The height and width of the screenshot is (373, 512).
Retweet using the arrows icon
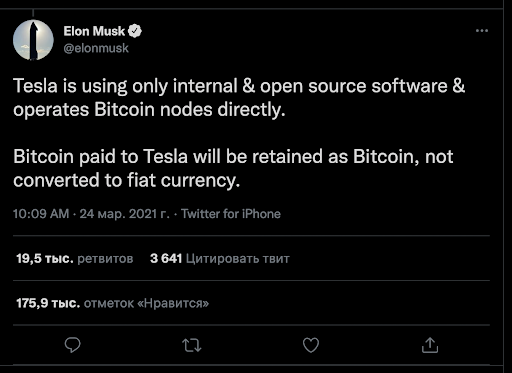192,345
